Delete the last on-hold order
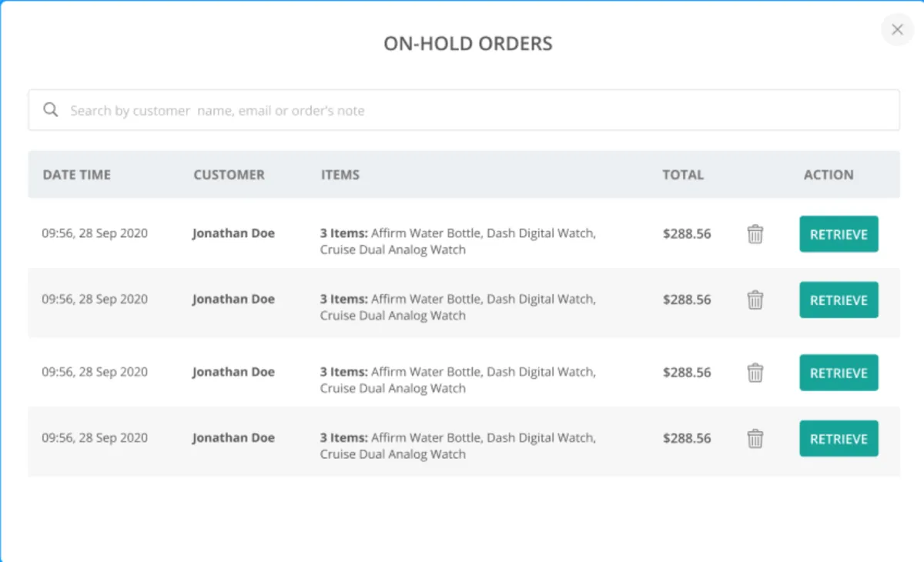 tap(755, 439)
